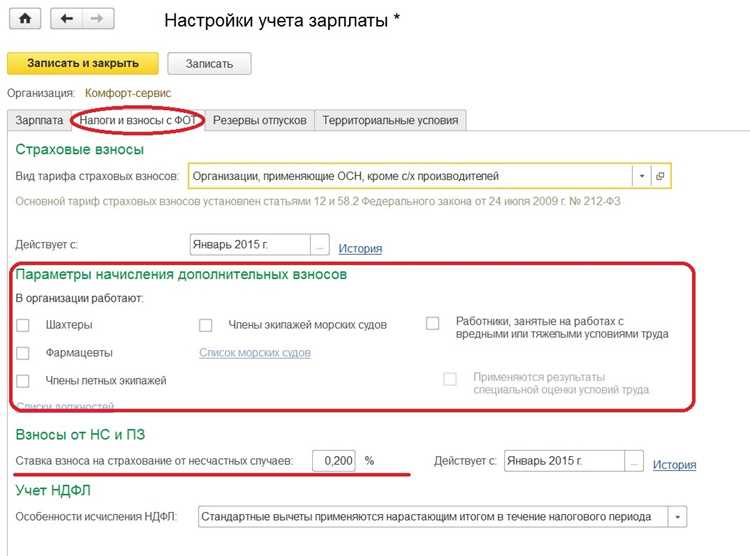This screenshot has width=750, height=556.
Task: Open the История link for the insurance tariff
Action: 360,248
